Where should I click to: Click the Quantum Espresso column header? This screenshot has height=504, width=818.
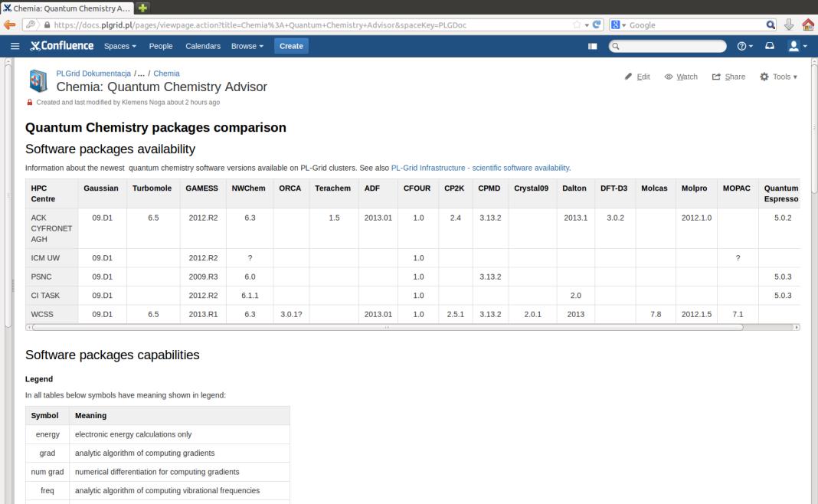(781, 194)
